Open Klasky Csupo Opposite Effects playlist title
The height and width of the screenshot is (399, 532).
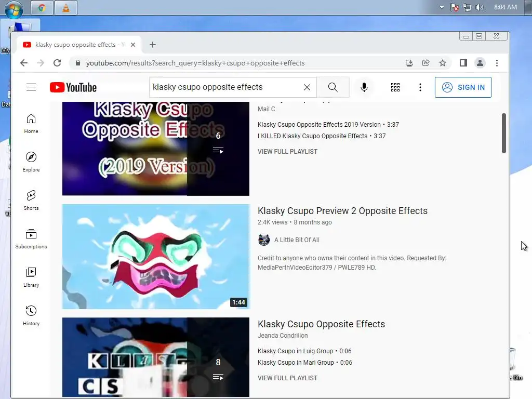point(321,324)
